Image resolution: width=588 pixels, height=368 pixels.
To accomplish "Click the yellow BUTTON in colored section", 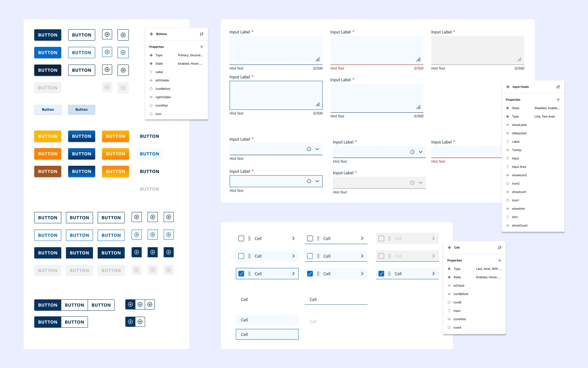I will click(x=48, y=136).
